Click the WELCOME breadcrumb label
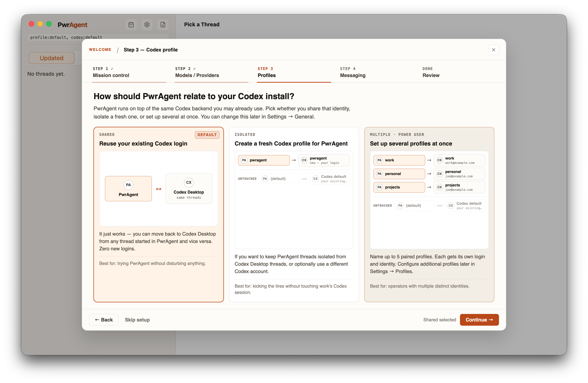 tap(100, 50)
